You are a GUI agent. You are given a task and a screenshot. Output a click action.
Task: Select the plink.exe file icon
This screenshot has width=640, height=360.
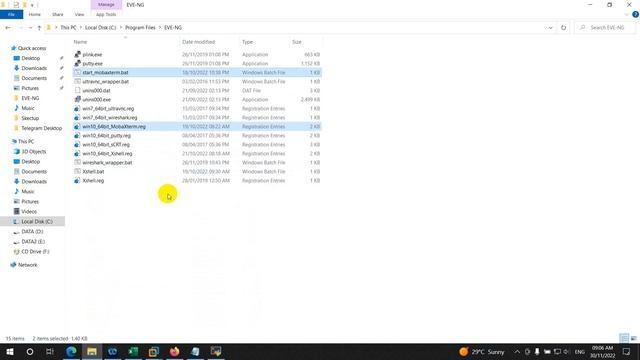[x=78, y=54]
